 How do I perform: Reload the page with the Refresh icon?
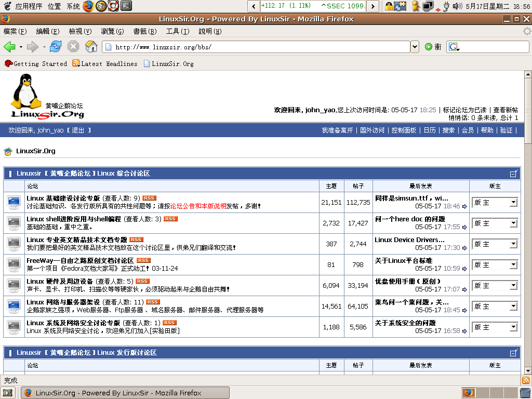55,46
